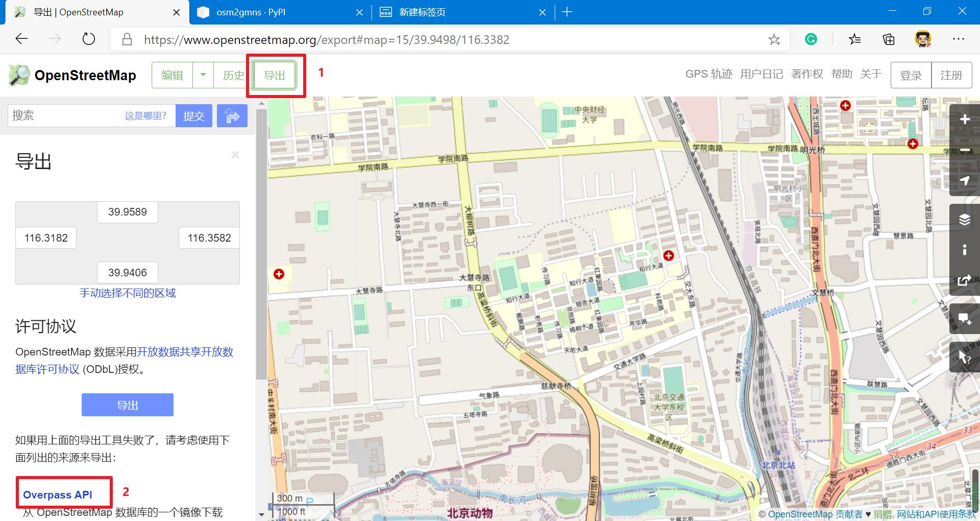Submit search with 提交 button
The height and width of the screenshot is (521, 980).
click(194, 116)
